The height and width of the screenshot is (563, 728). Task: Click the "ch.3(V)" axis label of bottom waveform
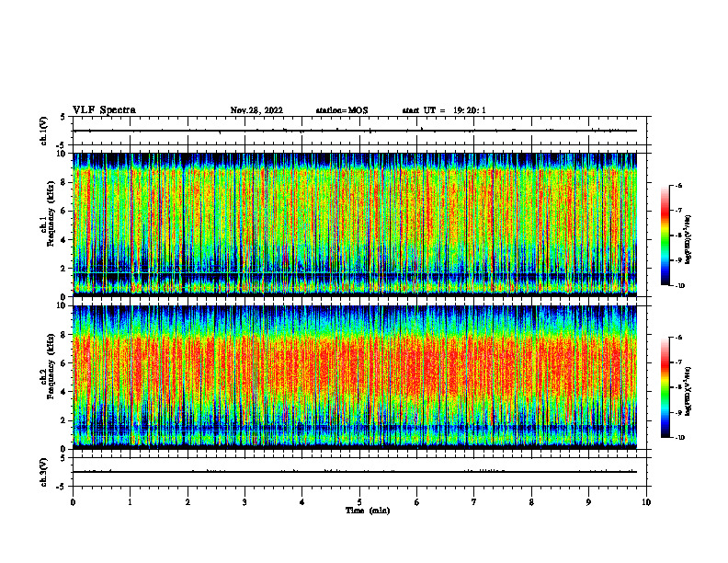(44, 472)
